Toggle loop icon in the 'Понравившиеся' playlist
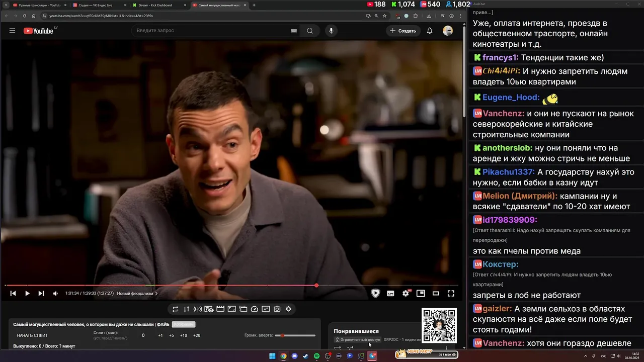This screenshot has width=644, height=362. (338, 348)
